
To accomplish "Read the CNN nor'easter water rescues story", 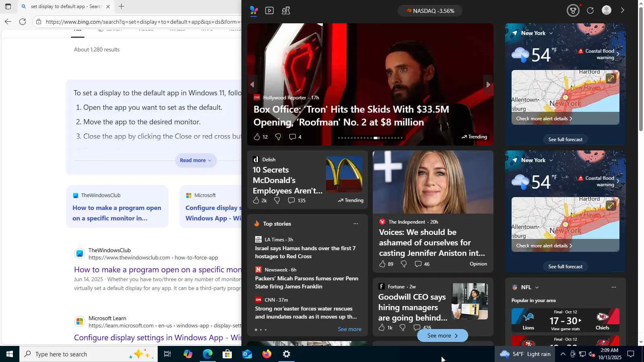I will [x=306, y=313].
